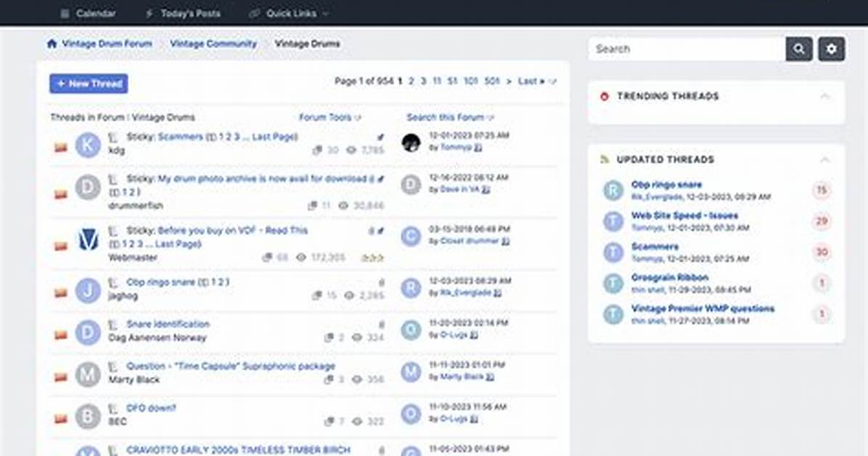The height and width of the screenshot is (456, 868).
Task: Click the views eye icon on Scammers row
Action: tap(351, 150)
